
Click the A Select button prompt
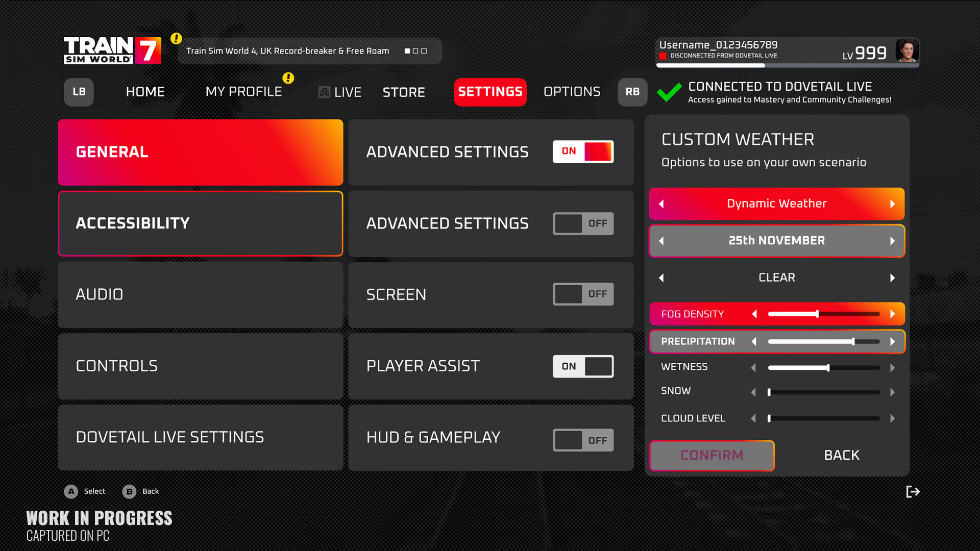point(85,491)
